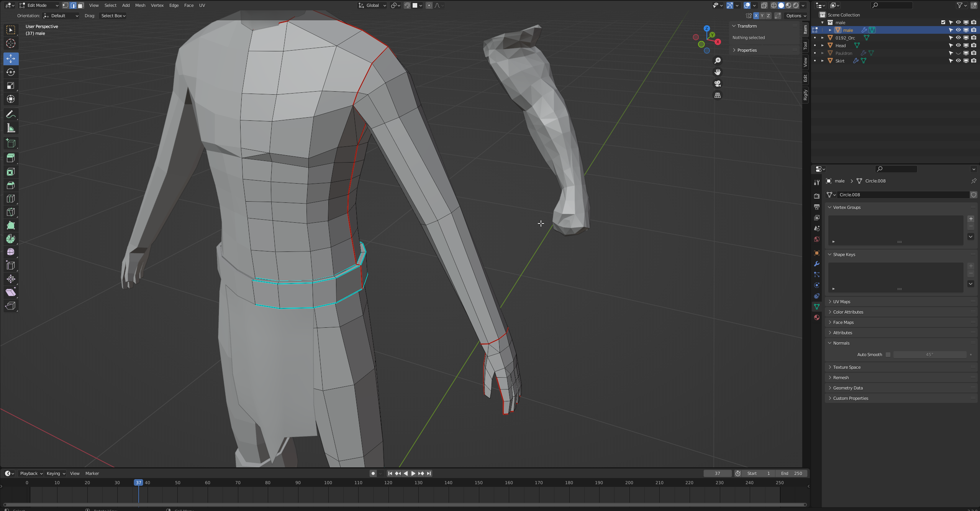Open the Edit Mode dropdown
The width and height of the screenshot is (980, 511).
(39, 5)
